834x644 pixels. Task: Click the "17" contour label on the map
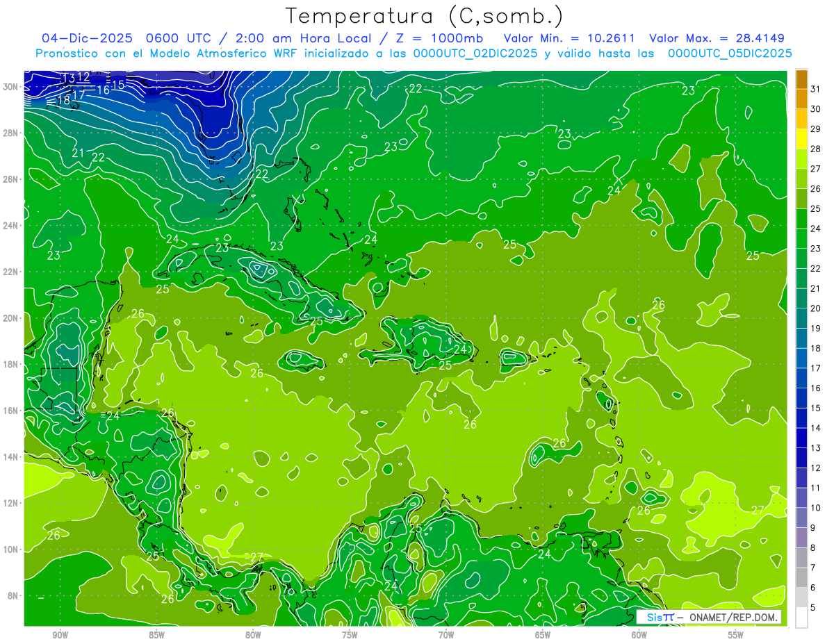(78, 94)
